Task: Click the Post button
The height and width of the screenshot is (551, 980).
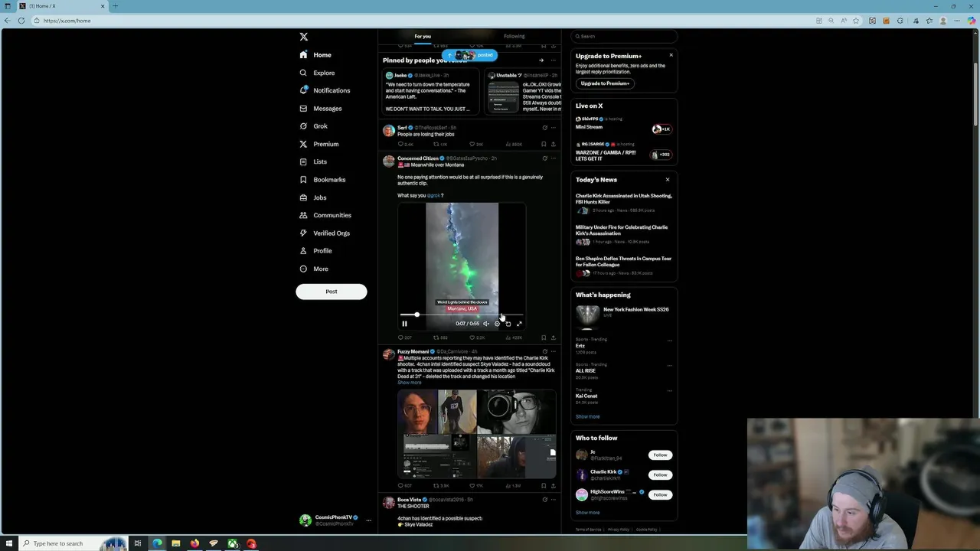Action: (332, 292)
